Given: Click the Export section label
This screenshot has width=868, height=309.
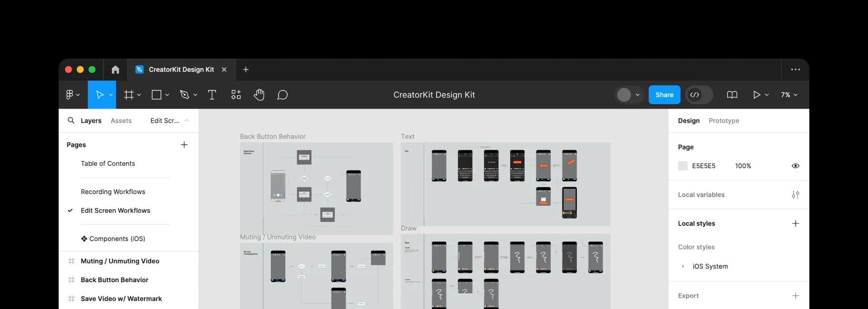Looking at the screenshot, I should click(688, 296).
